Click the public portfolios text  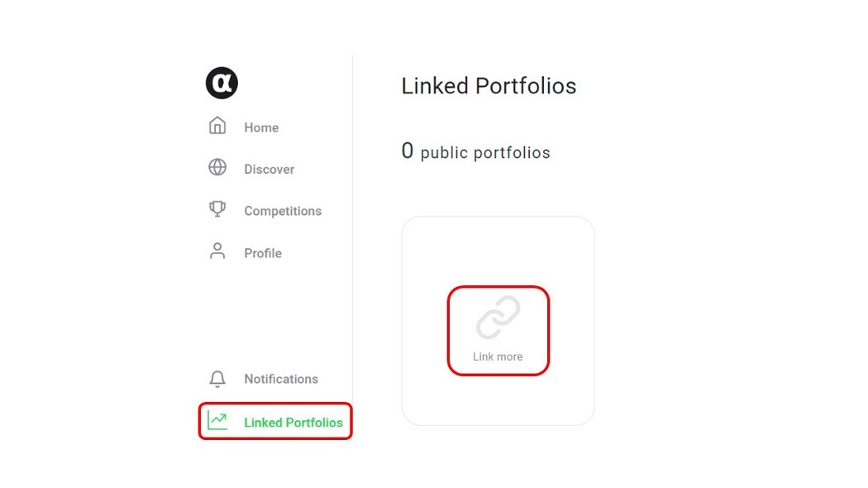(x=485, y=153)
